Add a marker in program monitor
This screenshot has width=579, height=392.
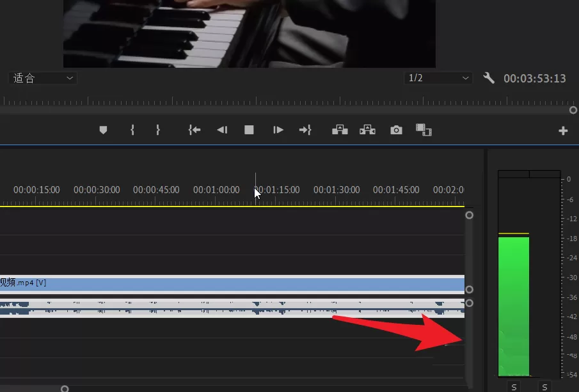[103, 130]
